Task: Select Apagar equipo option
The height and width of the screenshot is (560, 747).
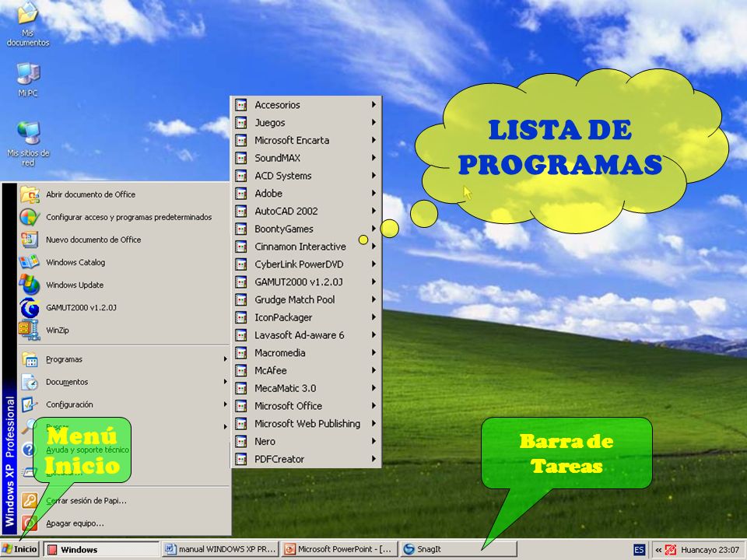Action: click(x=124, y=523)
